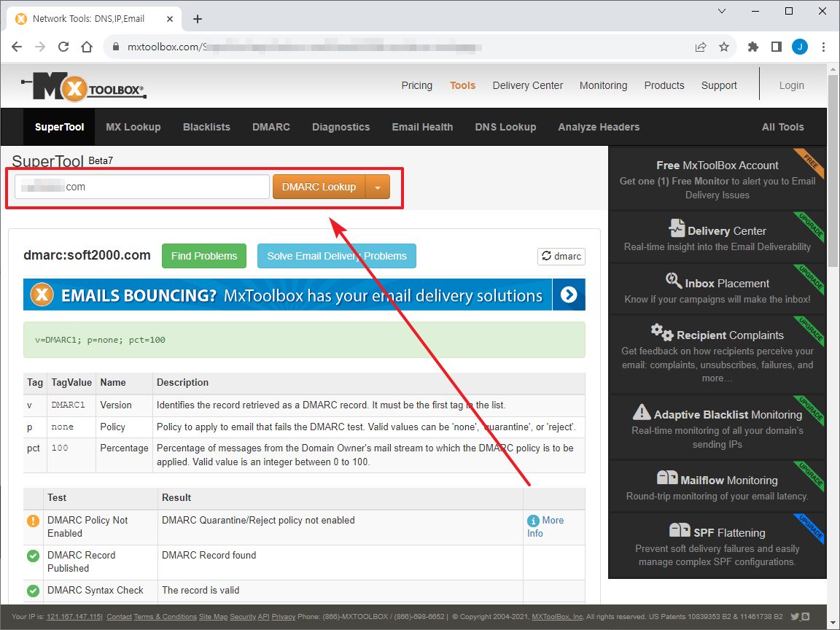Click the Inbox Placement magnifier icon

click(x=674, y=280)
